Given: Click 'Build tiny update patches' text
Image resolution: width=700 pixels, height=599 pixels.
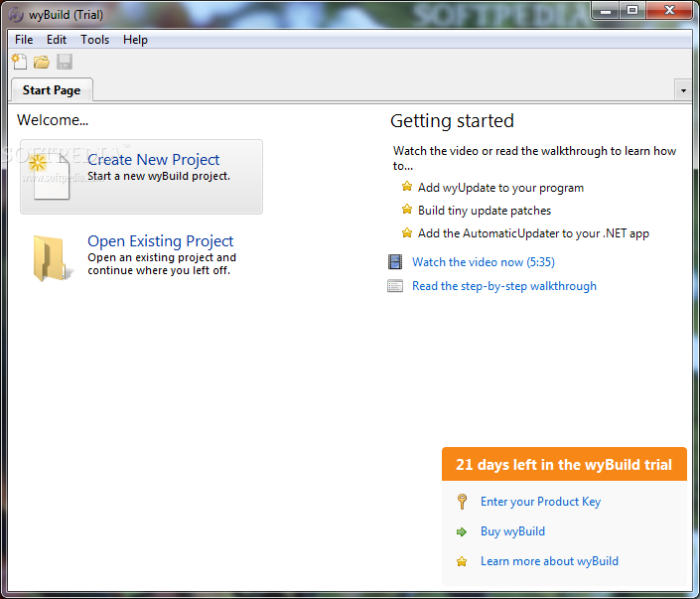Looking at the screenshot, I should 485,211.
